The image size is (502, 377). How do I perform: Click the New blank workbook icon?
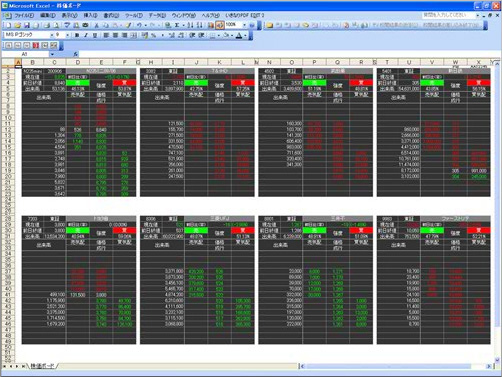[9, 25]
